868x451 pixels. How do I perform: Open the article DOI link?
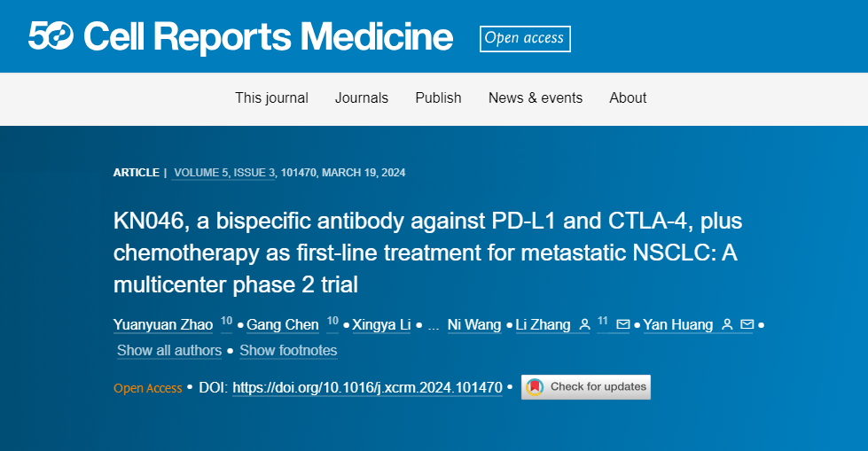367,388
